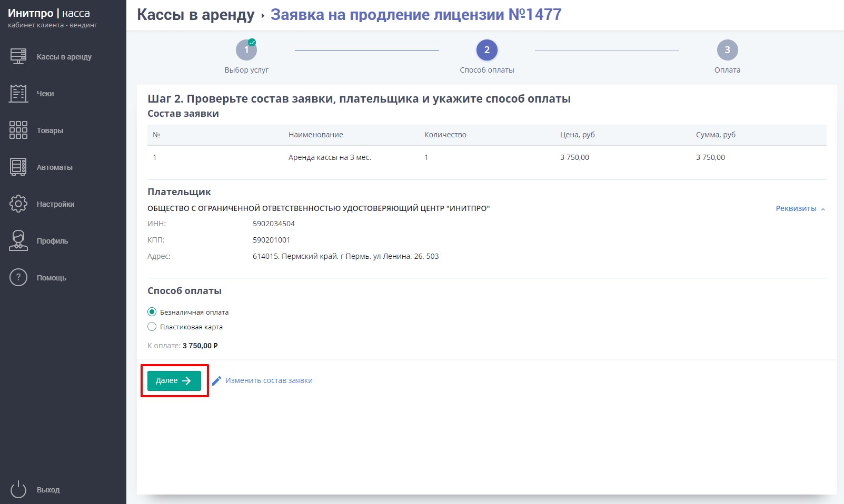This screenshot has height=504, width=844.
Task: Select the Кассы в аренду menu label
Action: 64,57
